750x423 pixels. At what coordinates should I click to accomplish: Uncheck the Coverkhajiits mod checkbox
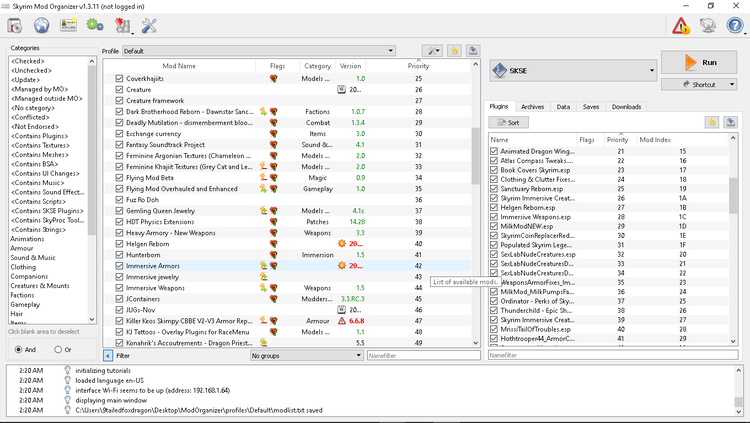pyautogui.click(x=119, y=78)
